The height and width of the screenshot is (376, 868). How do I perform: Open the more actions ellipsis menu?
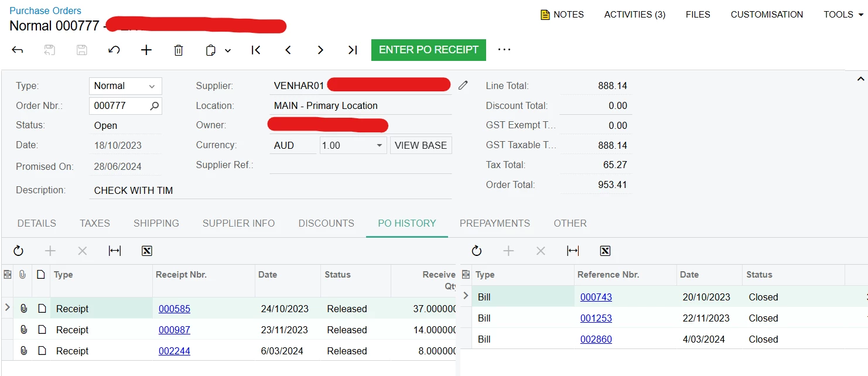(504, 50)
